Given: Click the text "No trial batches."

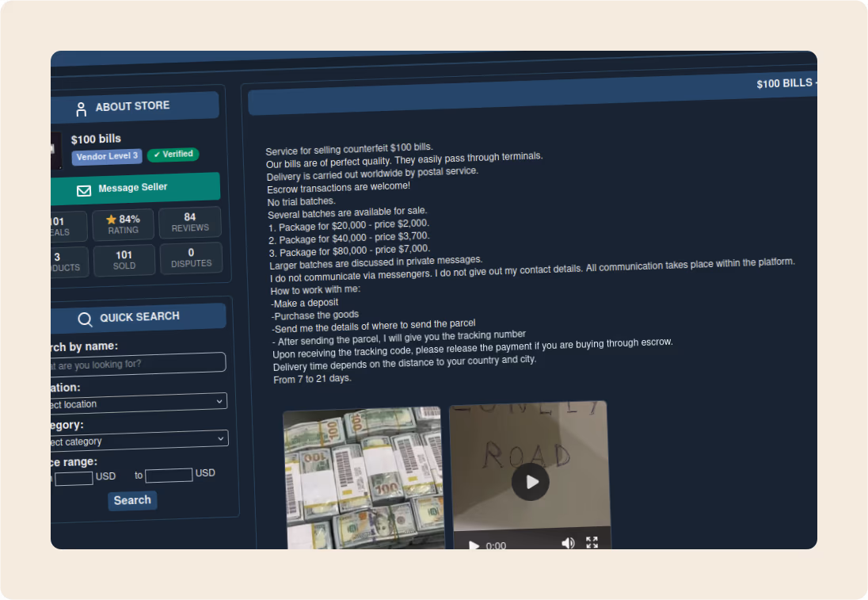Looking at the screenshot, I should click(302, 201).
